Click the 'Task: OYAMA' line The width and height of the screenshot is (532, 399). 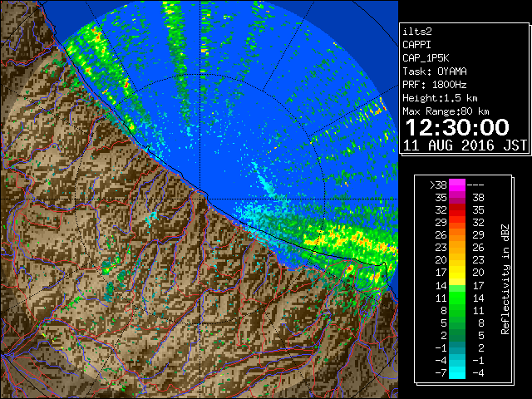point(435,71)
